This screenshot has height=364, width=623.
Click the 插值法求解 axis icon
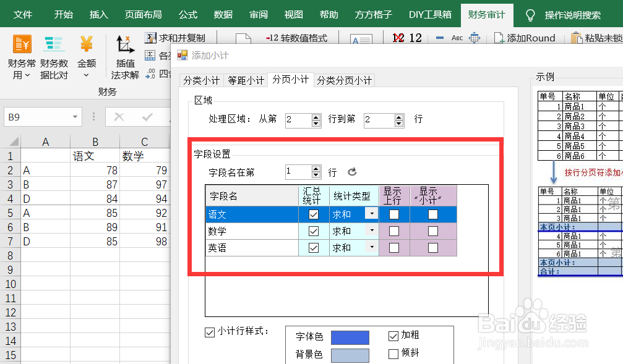125,44
